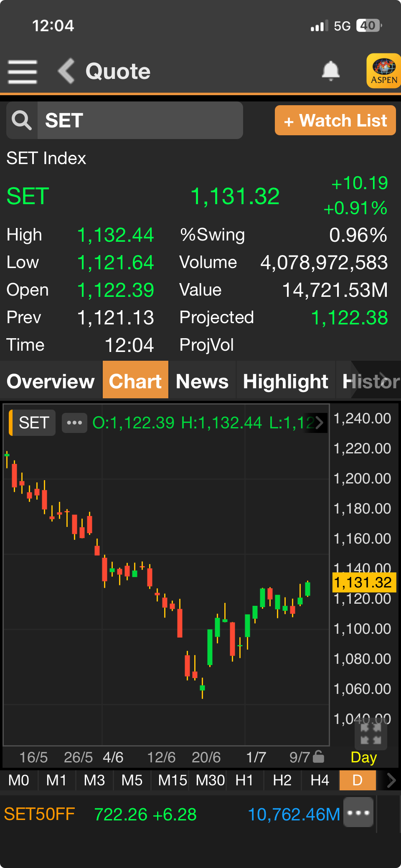Image resolution: width=401 pixels, height=868 pixels.
Task: Tap the last price 1,131.32 in the quote header
Action: point(235,196)
